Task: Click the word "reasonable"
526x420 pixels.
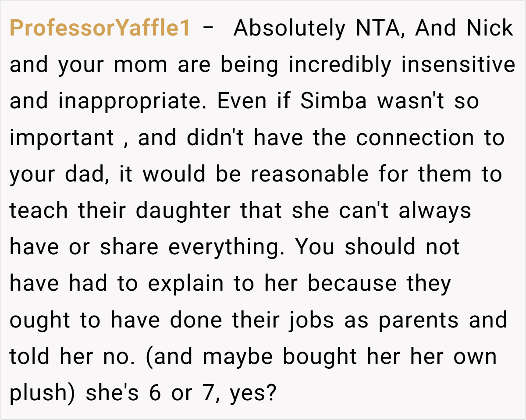Action: coord(309,174)
